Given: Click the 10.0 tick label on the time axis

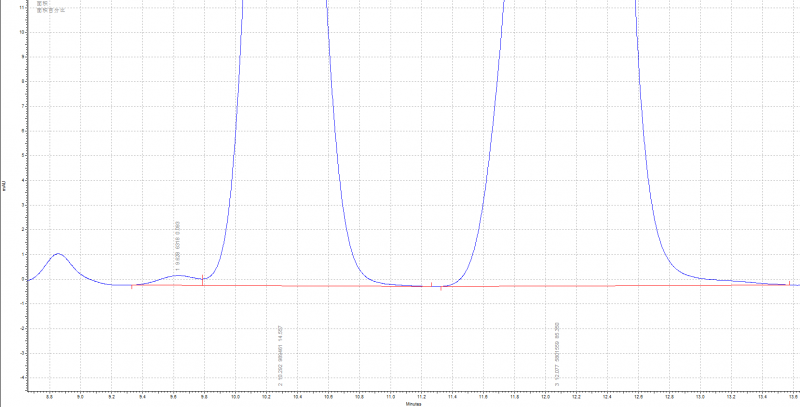Looking at the screenshot, I should (x=235, y=396).
